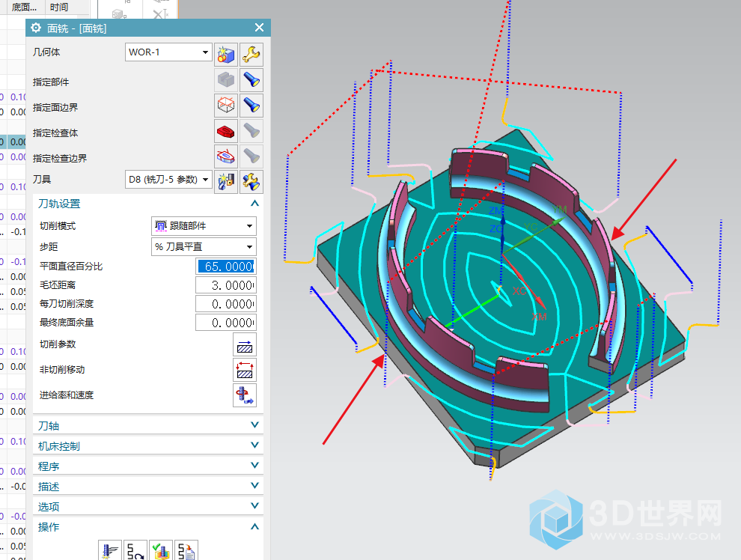The width and height of the screenshot is (741, 560).
Task: Click the 每刀切削深度 input field
Action: (226, 304)
